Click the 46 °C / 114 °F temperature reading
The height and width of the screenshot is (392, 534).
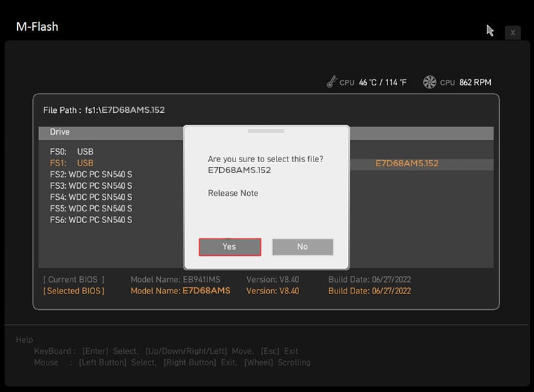click(383, 82)
